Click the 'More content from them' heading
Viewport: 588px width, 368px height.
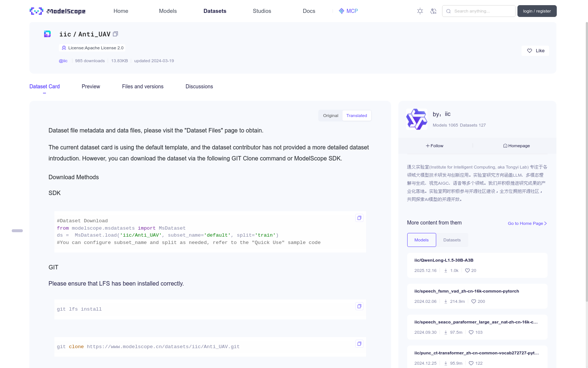point(434,223)
